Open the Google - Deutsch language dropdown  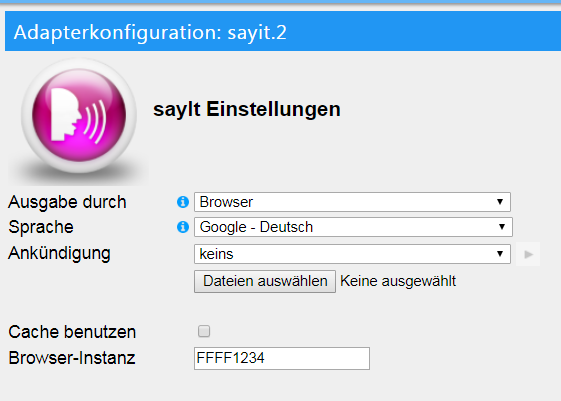(353, 227)
